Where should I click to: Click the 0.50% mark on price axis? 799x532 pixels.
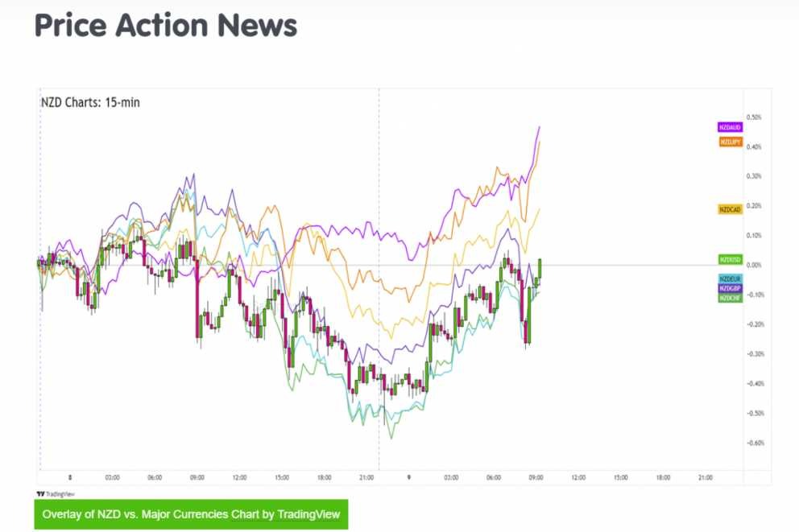[754, 118]
